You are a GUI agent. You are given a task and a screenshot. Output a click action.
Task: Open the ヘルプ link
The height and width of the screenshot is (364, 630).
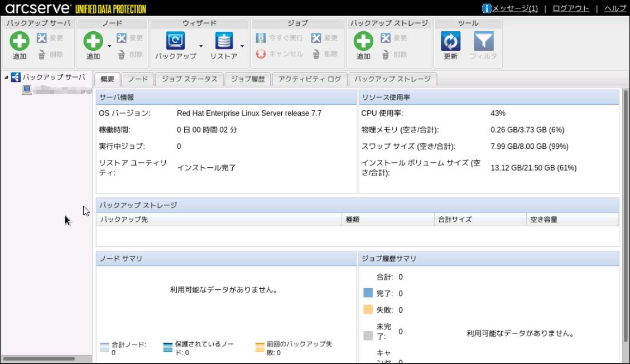[x=615, y=8]
